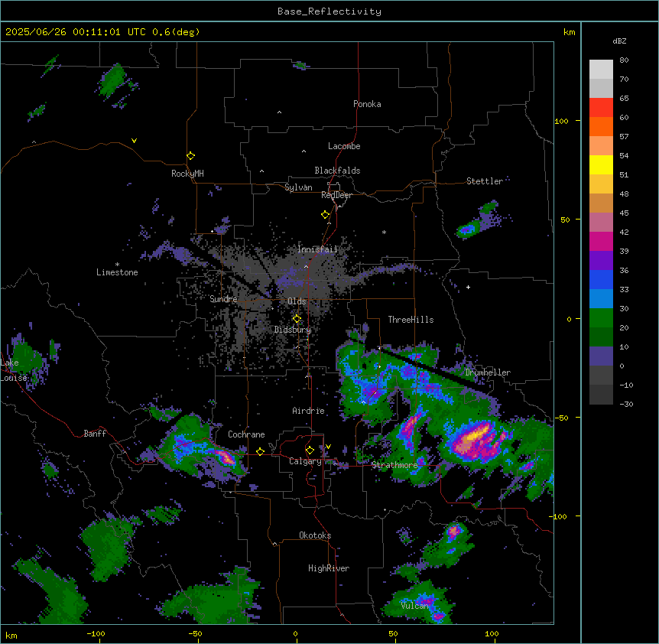
Task: Click the yellow V marker northwest of RockyMH
Action: [134, 141]
